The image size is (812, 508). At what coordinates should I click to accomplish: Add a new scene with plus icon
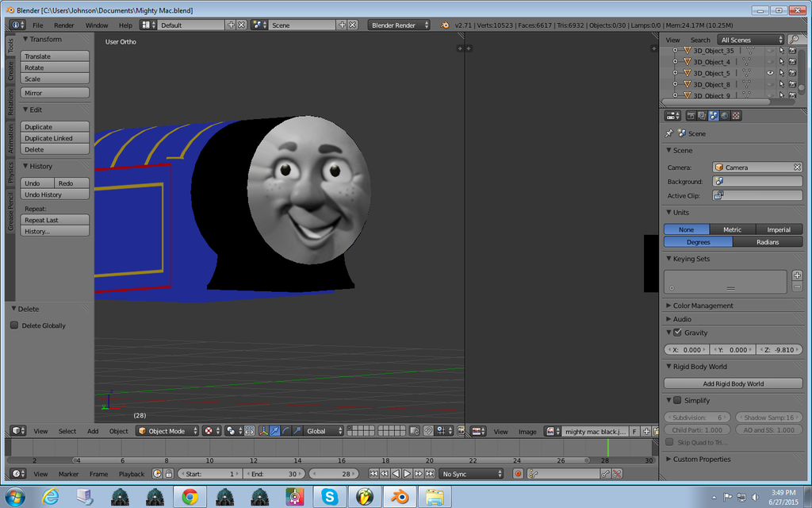tap(342, 25)
